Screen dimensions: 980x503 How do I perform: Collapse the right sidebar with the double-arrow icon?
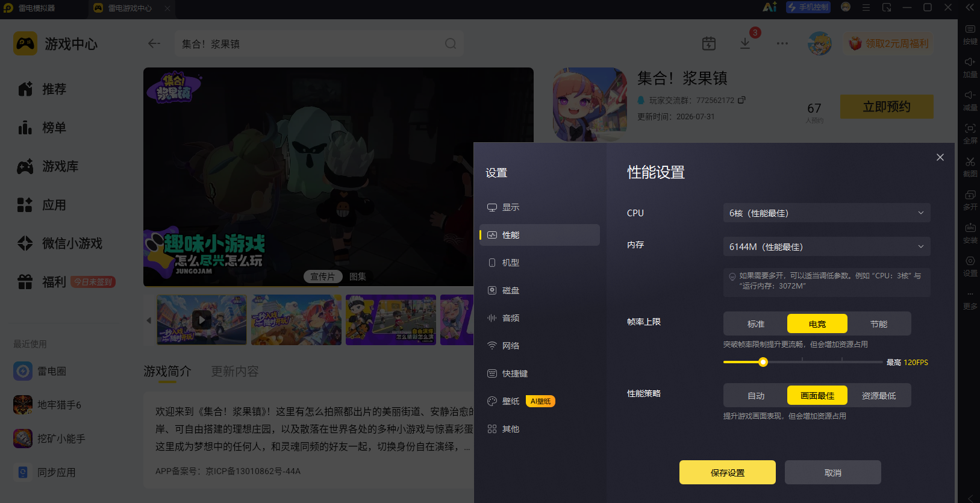point(970,7)
